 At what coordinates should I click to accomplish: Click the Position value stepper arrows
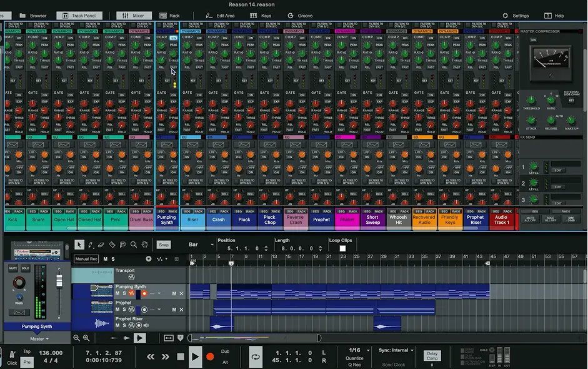click(266, 248)
